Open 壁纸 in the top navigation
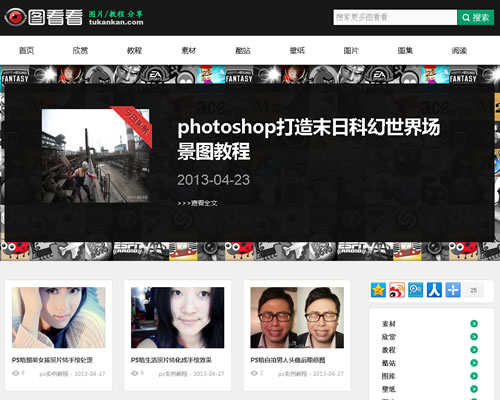The height and width of the screenshot is (400, 500). [x=297, y=51]
